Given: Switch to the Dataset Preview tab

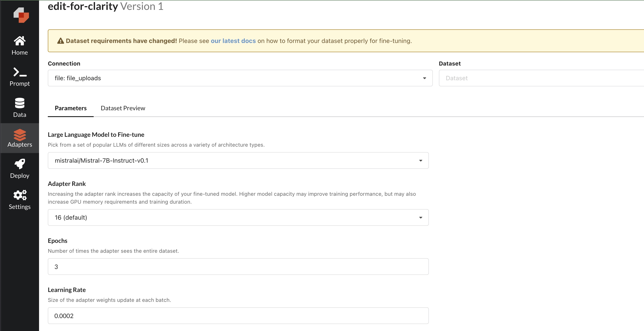Looking at the screenshot, I should tap(123, 108).
